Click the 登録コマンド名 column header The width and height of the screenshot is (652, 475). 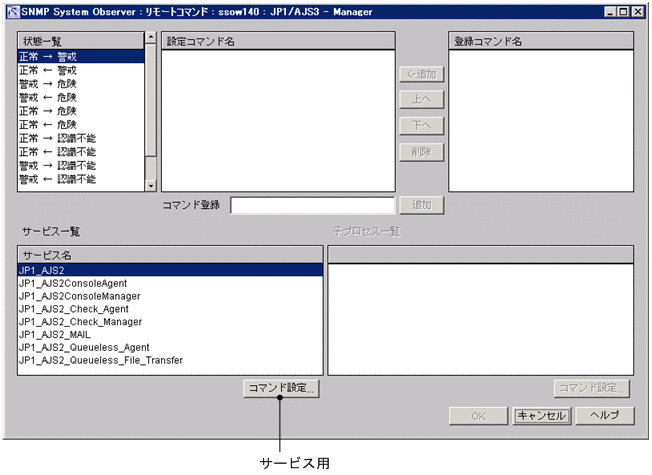pyautogui.click(x=541, y=41)
